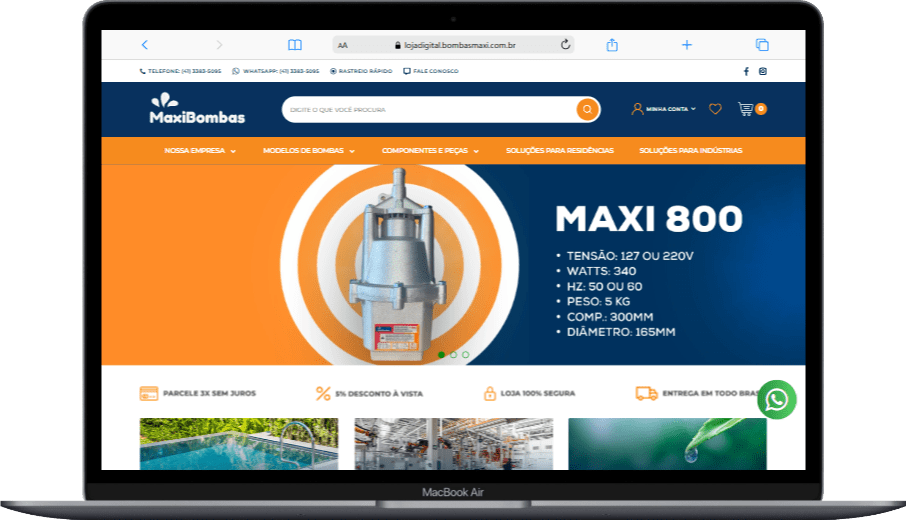906x520 pixels.
Task: Open the wishlist heart icon
Action: [x=715, y=109]
